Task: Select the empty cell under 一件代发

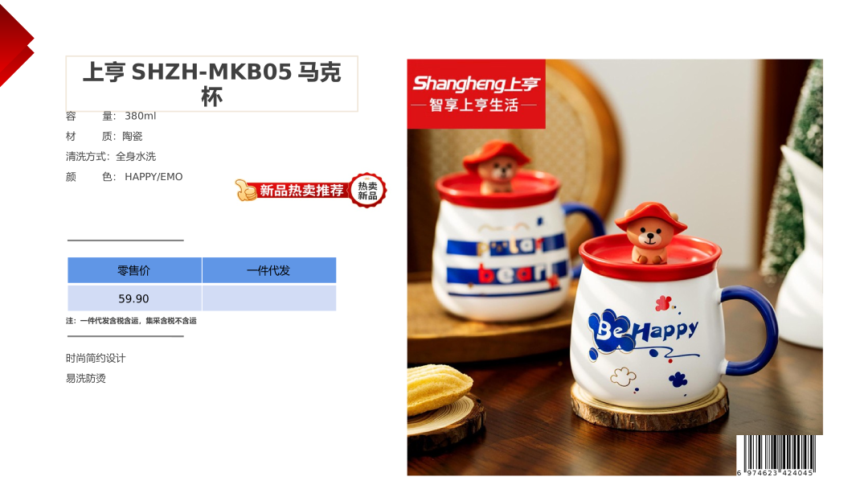Action: pyautogui.click(x=269, y=298)
